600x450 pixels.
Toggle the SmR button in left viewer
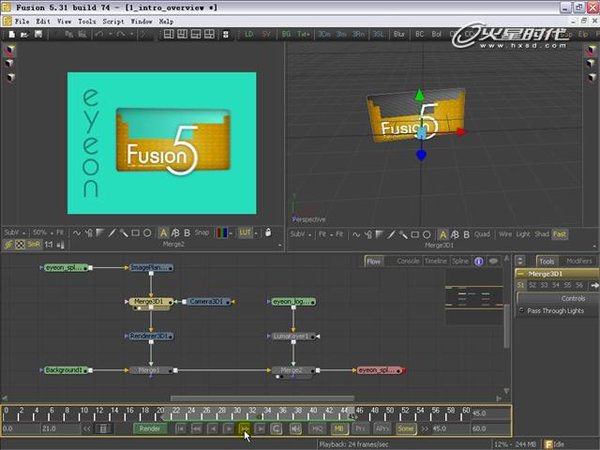34,245
